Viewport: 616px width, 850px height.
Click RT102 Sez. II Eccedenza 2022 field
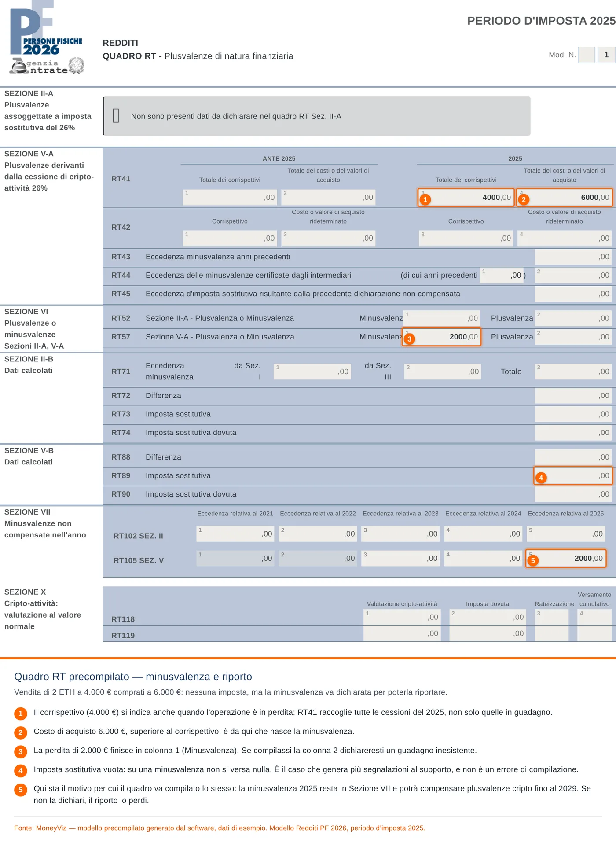[318, 534]
